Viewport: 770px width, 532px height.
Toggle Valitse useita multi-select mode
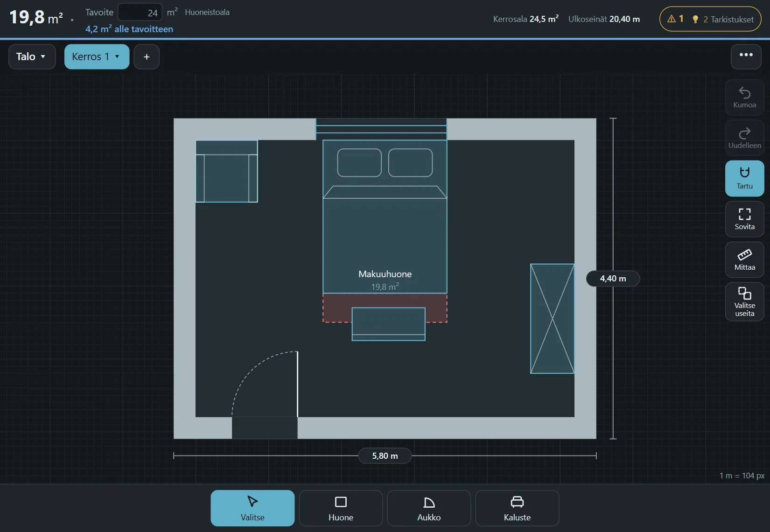[x=744, y=301]
